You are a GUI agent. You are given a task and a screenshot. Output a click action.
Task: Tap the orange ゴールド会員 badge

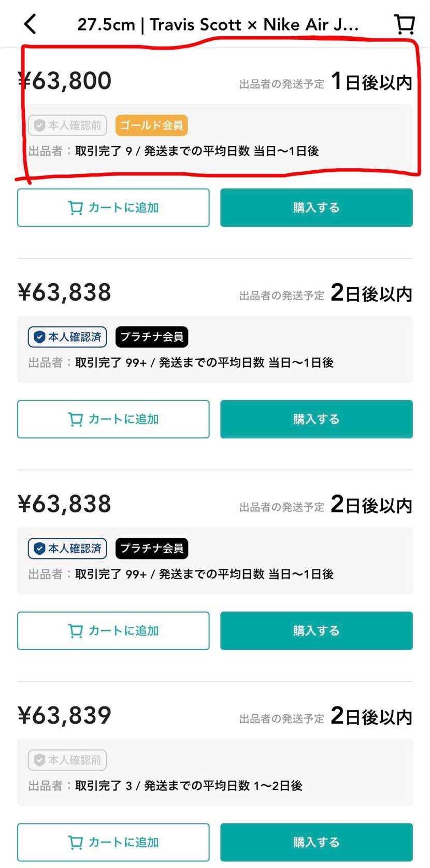click(151, 125)
